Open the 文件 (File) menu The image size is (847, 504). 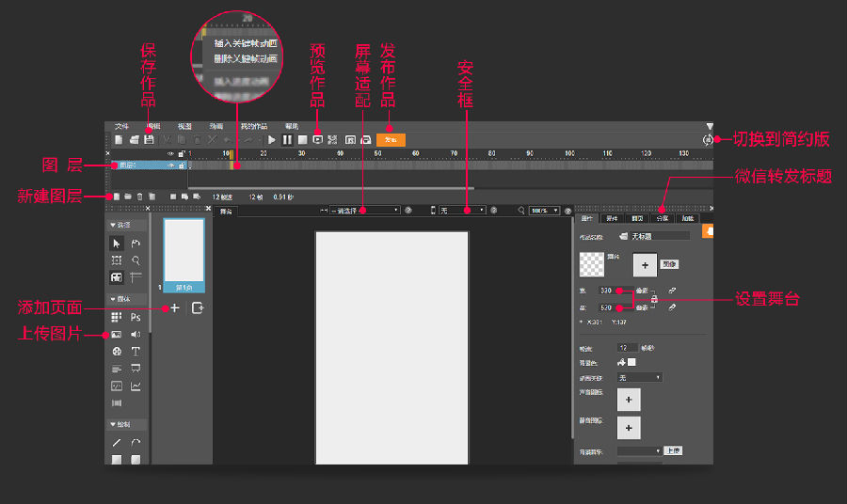click(121, 126)
